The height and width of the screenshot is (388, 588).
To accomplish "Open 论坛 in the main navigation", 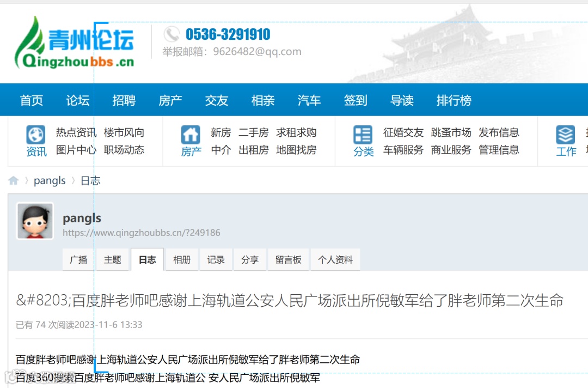I will tap(78, 100).
